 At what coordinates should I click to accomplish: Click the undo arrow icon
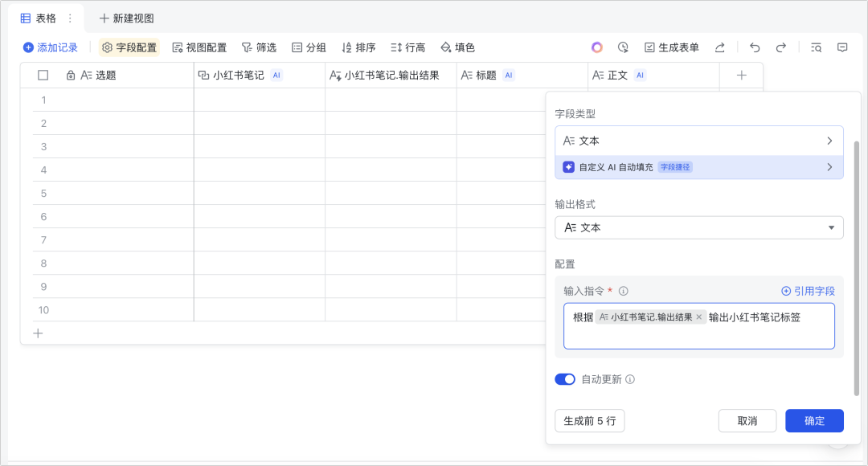click(755, 47)
